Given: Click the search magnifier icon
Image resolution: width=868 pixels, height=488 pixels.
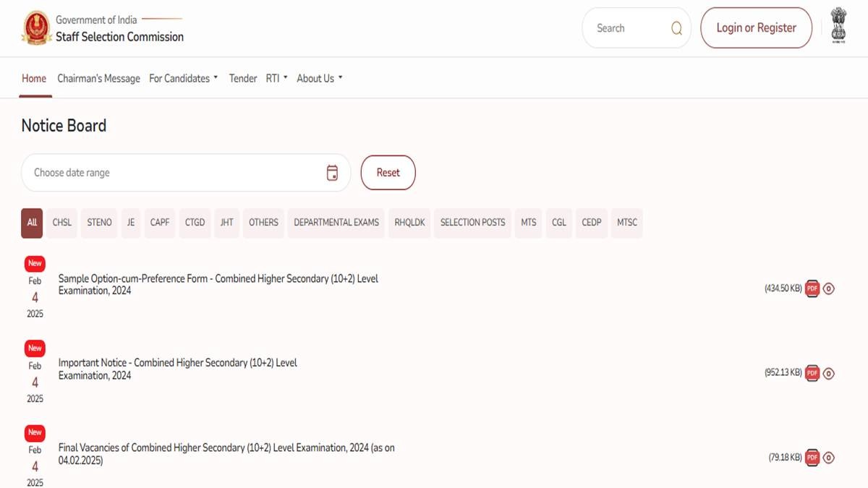Looking at the screenshot, I should 676,28.
